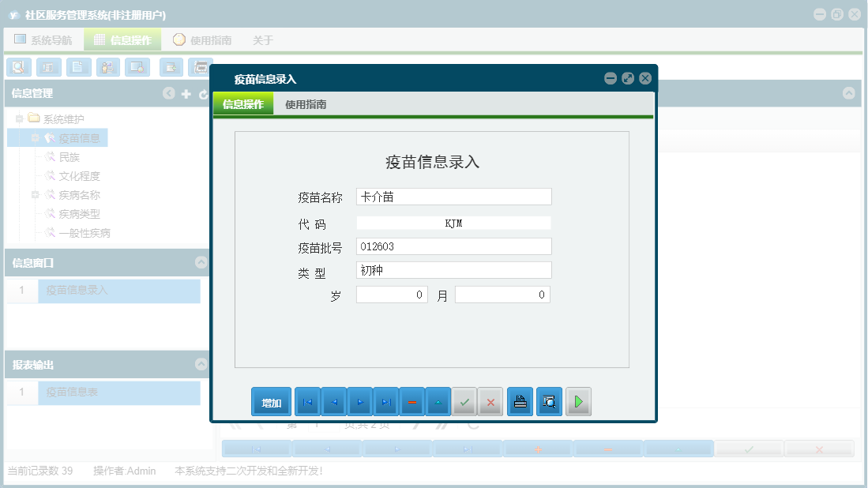Confirm changes with the green check icon
The height and width of the screenshot is (488, 868).
(464, 401)
